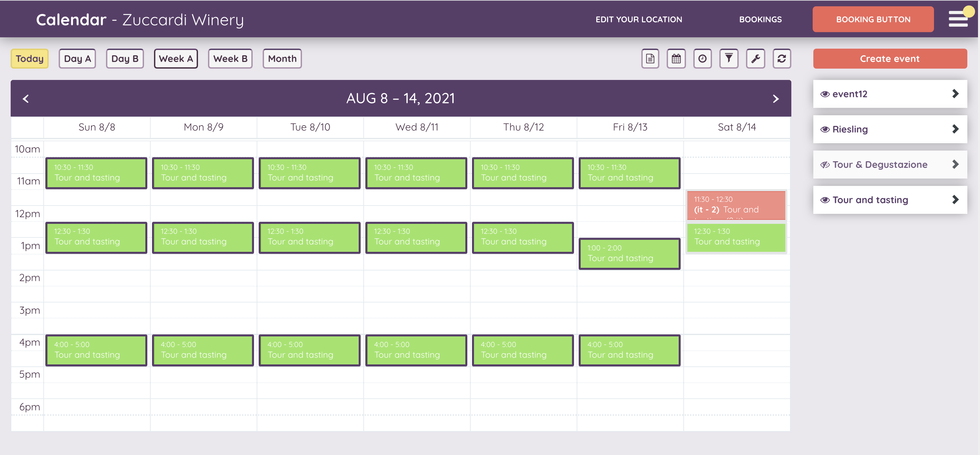The width and height of the screenshot is (980, 455).
Task: Show Tour & Degustazione using crossed-eye icon
Action: [x=825, y=165]
